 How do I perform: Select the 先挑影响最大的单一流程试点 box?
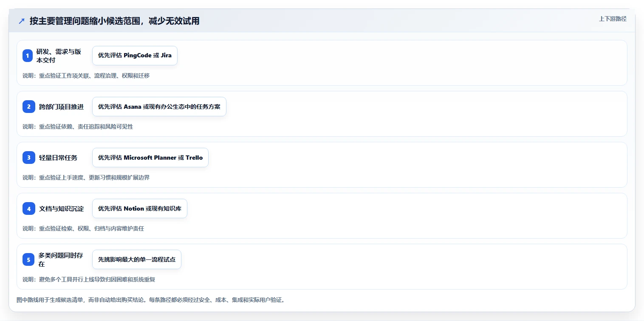137,259
